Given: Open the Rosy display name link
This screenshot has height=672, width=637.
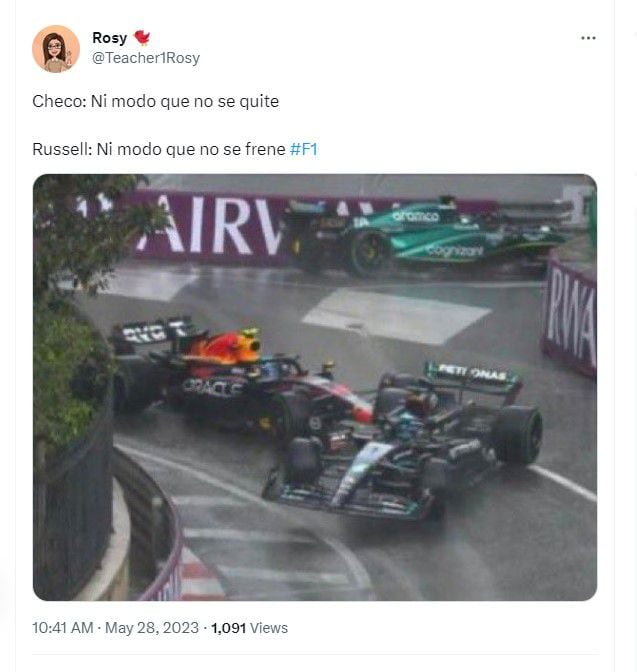Looking at the screenshot, I should (x=110, y=38).
